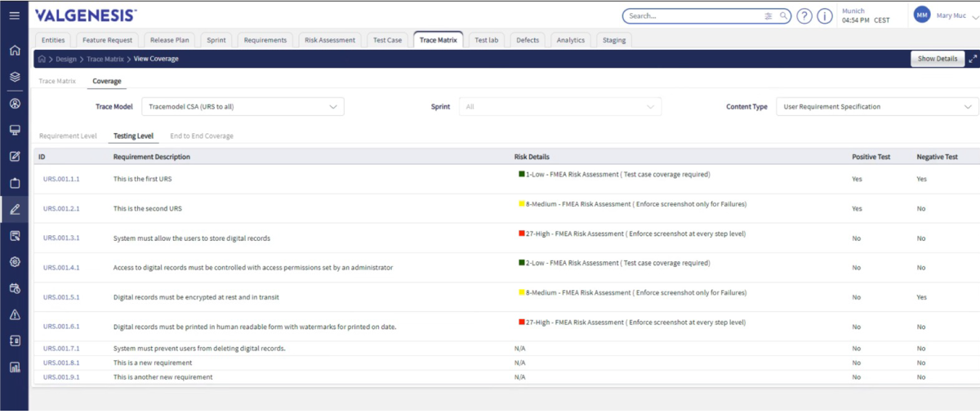The width and height of the screenshot is (980, 414).
Task: Open the hamburger menu
Action: (x=14, y=16)
